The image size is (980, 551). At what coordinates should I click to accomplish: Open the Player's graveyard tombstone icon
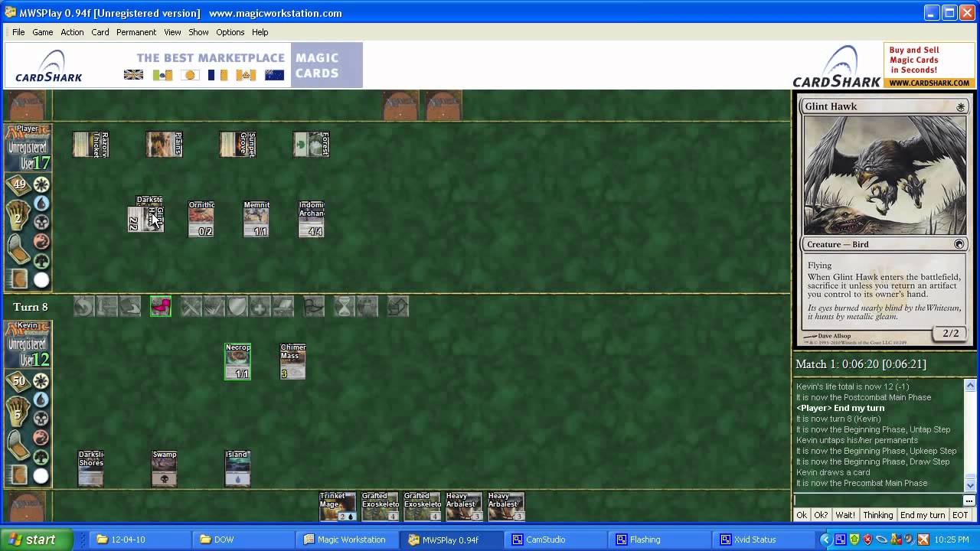19,249
